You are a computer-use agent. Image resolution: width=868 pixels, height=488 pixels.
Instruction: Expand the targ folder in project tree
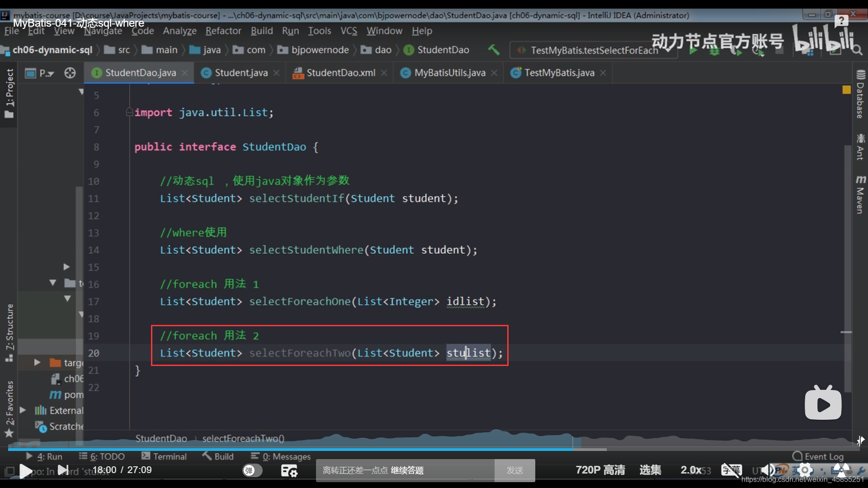tap(37, 362)
